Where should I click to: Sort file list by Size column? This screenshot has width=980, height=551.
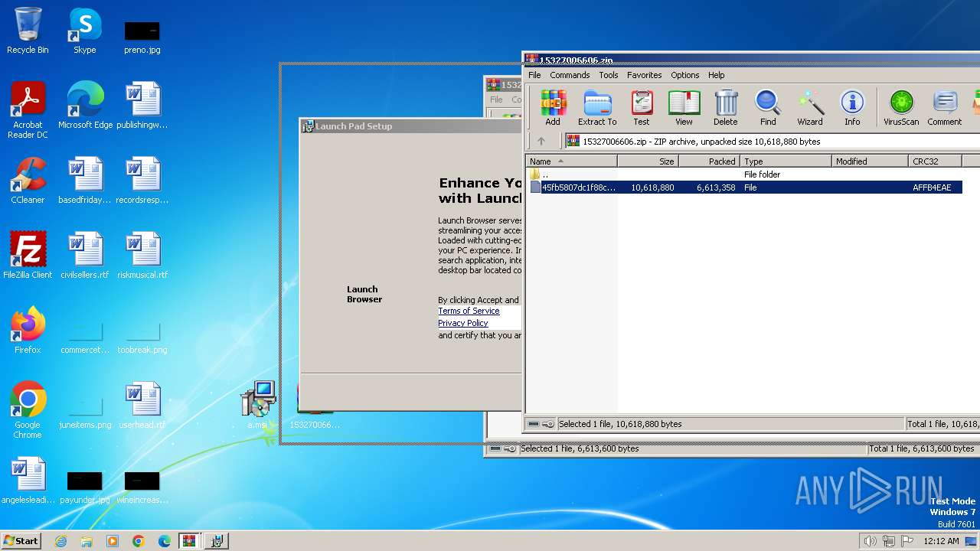648,161
